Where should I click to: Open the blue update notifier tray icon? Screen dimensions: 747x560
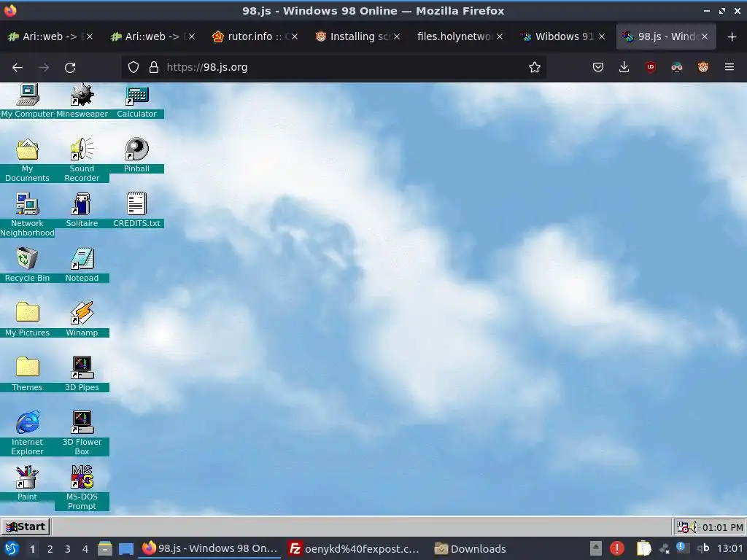(682, 548)
